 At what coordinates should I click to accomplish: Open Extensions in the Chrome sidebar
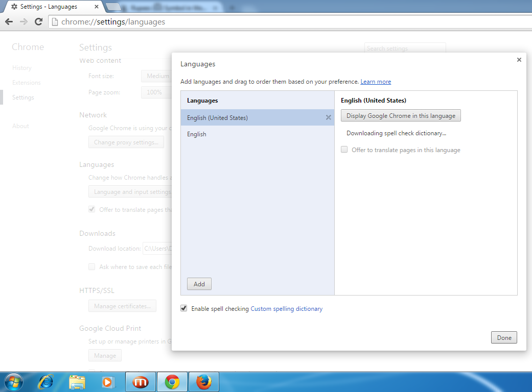tap(27, 83)
